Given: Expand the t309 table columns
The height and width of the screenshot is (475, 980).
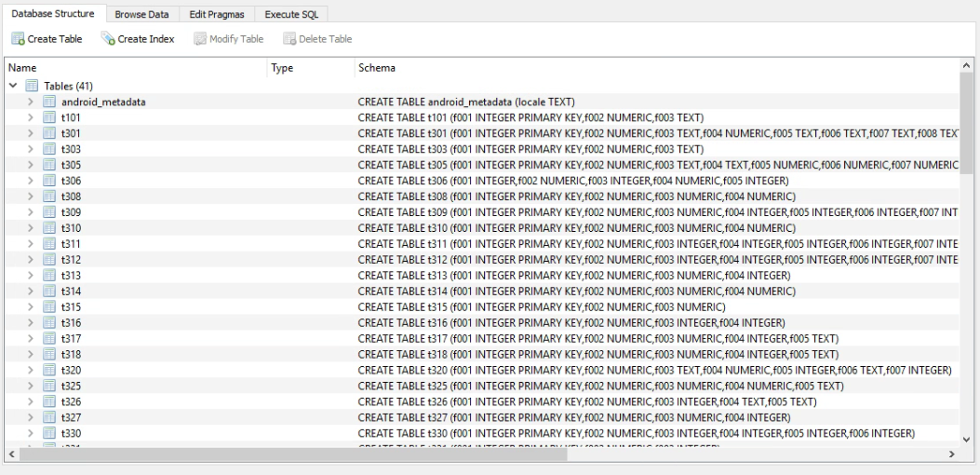Looking at the screenshot, I should pyautogui.click(x=31, y=212).
